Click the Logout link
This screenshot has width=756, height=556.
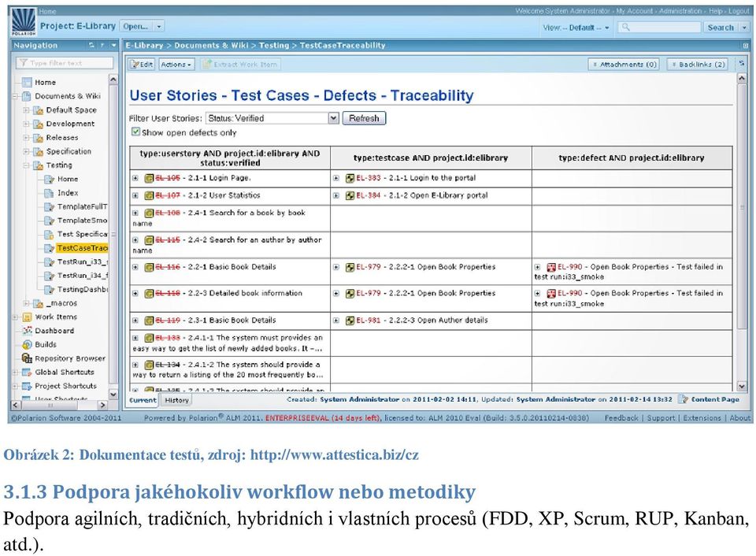(x=738, y=11)
